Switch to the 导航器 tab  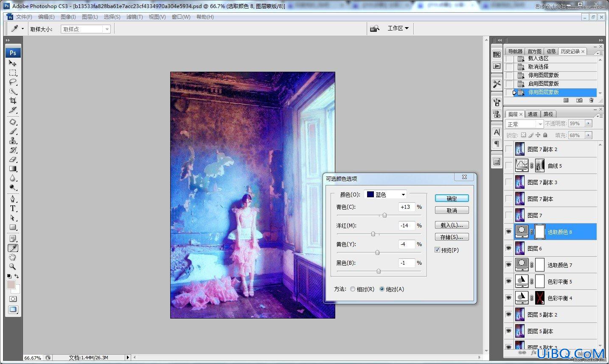515,51
